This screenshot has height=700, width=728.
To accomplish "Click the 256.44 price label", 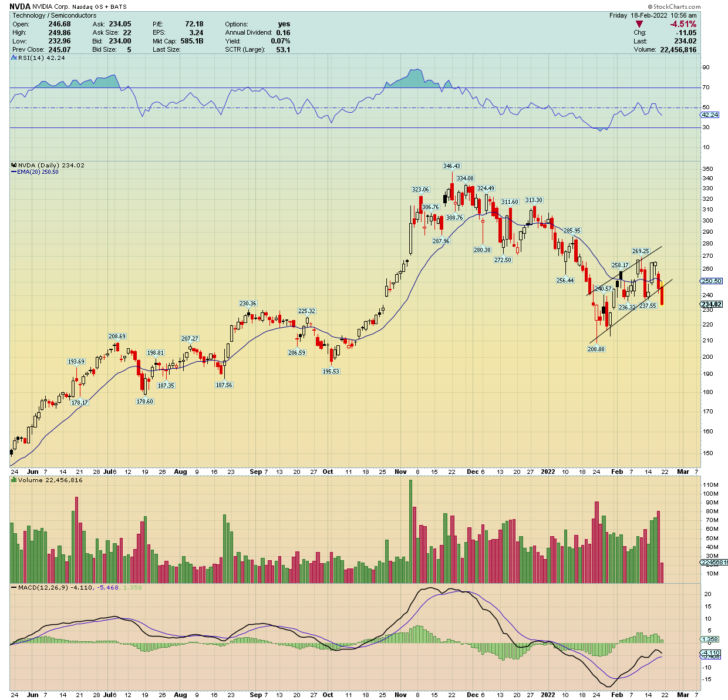I will click(x=565, y=281).
